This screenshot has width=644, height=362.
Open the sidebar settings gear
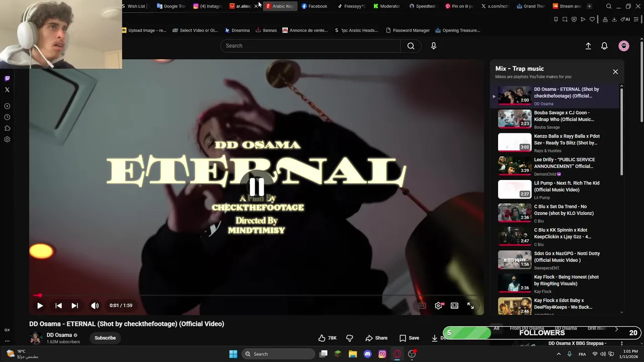point(7,139)
